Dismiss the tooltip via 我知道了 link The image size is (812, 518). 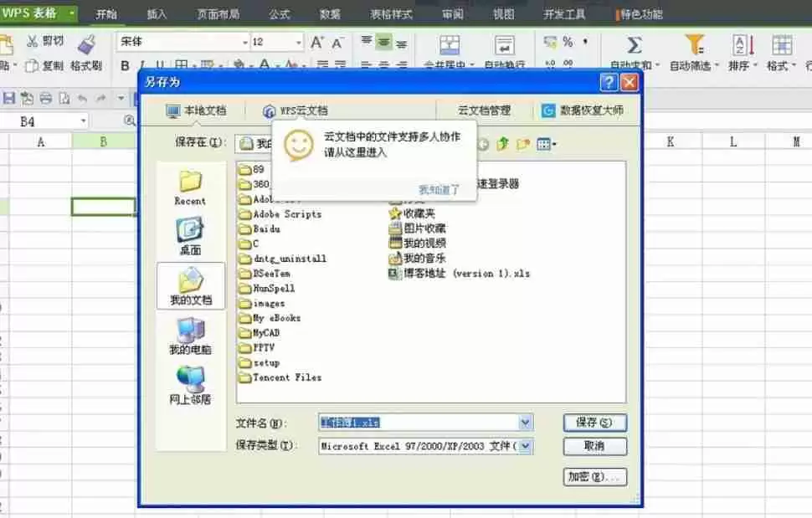click(x=436, y=190)
